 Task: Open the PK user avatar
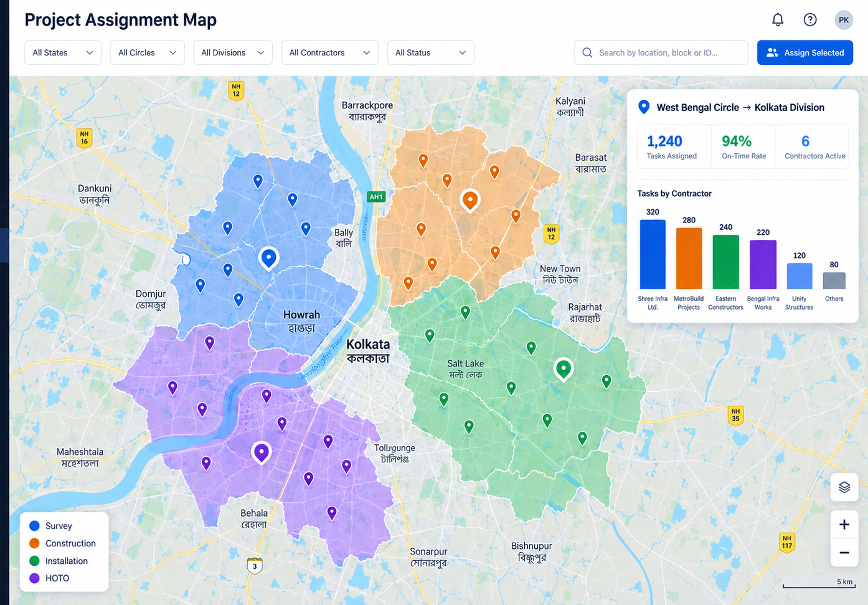click(843, 20)
